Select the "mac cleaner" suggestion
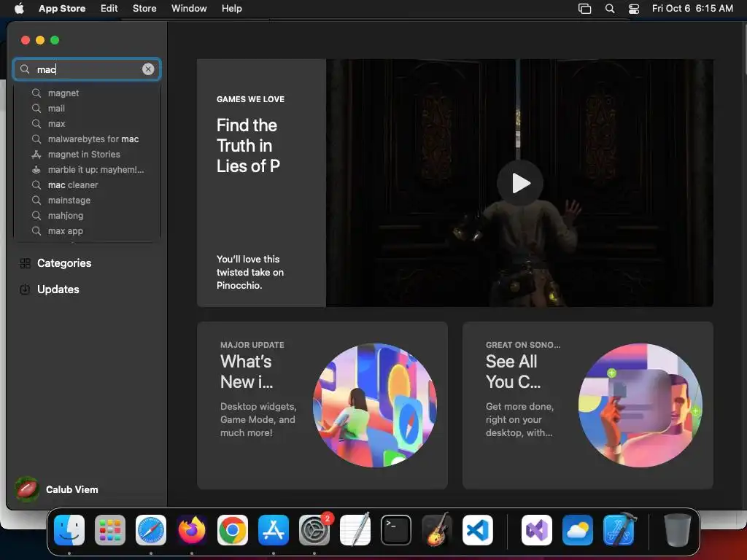The width and height of the screenshot is (747, 560). 86,184
